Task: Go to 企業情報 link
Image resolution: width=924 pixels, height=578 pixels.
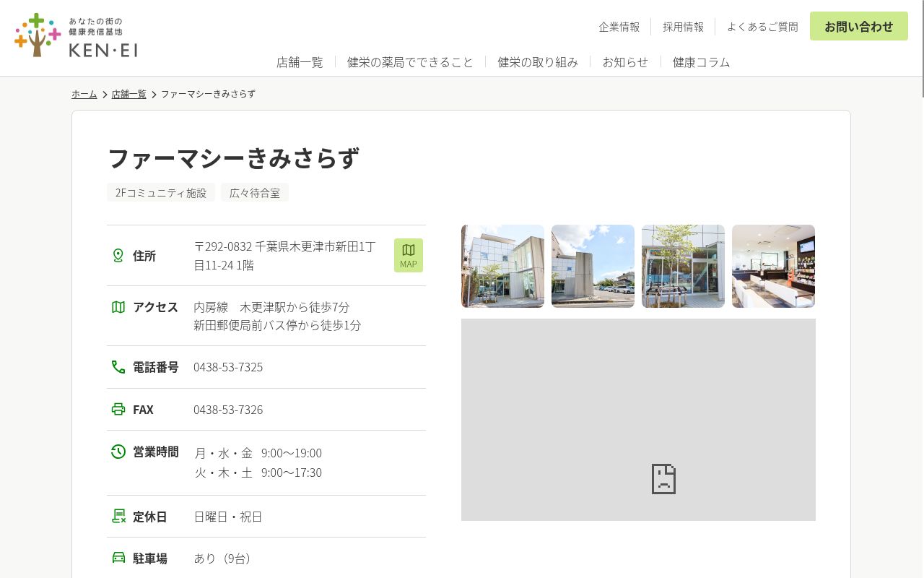Action: (x=619, y=27)
